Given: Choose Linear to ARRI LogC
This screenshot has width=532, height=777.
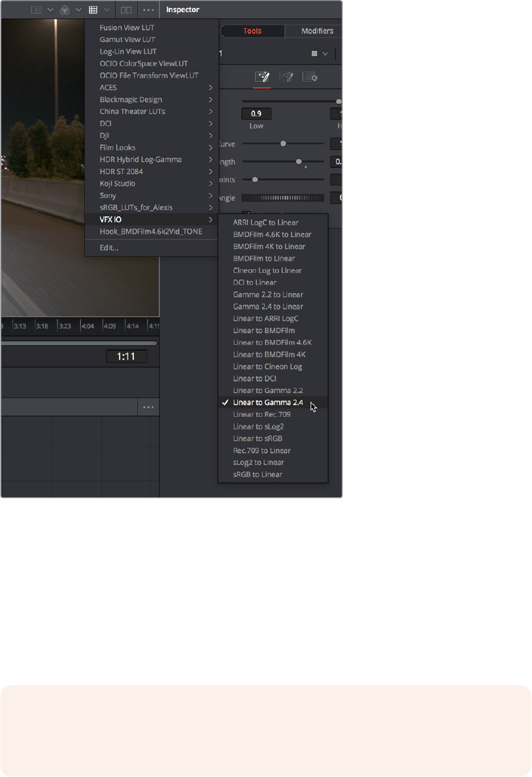Looking at the screenshot, I should [x=273, y=319].
